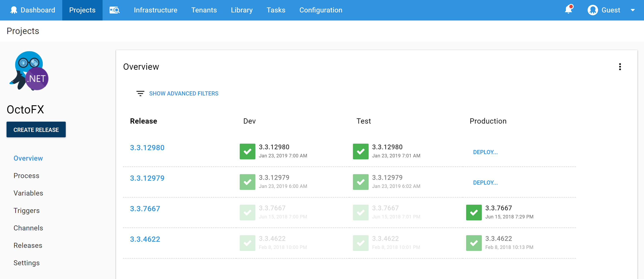644x279 pixels.
Task: Click the green checkmark for 3.3.7667 in Production
Action: [474, 213]
